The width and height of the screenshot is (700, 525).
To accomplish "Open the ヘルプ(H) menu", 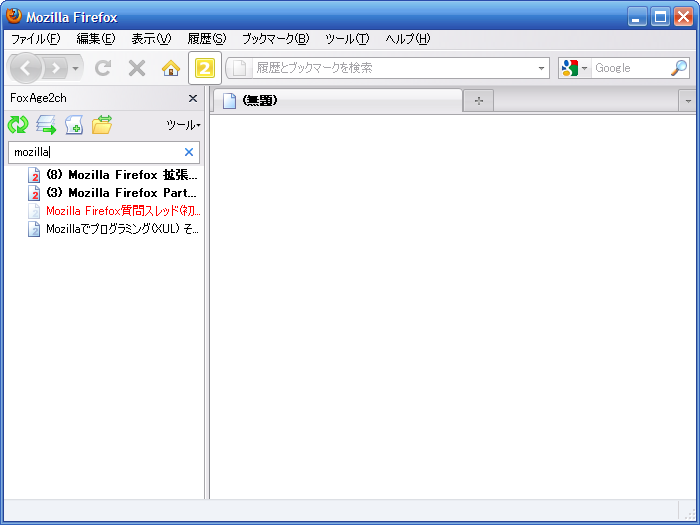I will [408, 39].
